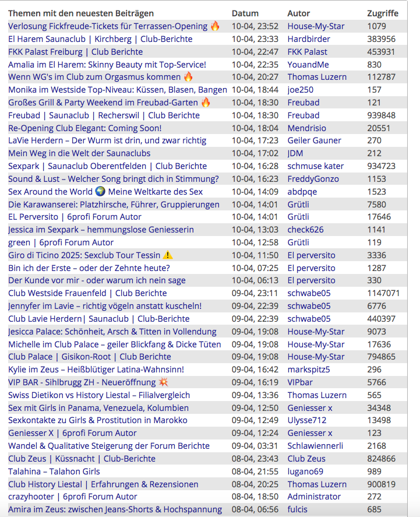This screenshot has height=517, width=420.
Task: Open crazyhooter 6profi Forum Autor thread
Action: (73, 497)
